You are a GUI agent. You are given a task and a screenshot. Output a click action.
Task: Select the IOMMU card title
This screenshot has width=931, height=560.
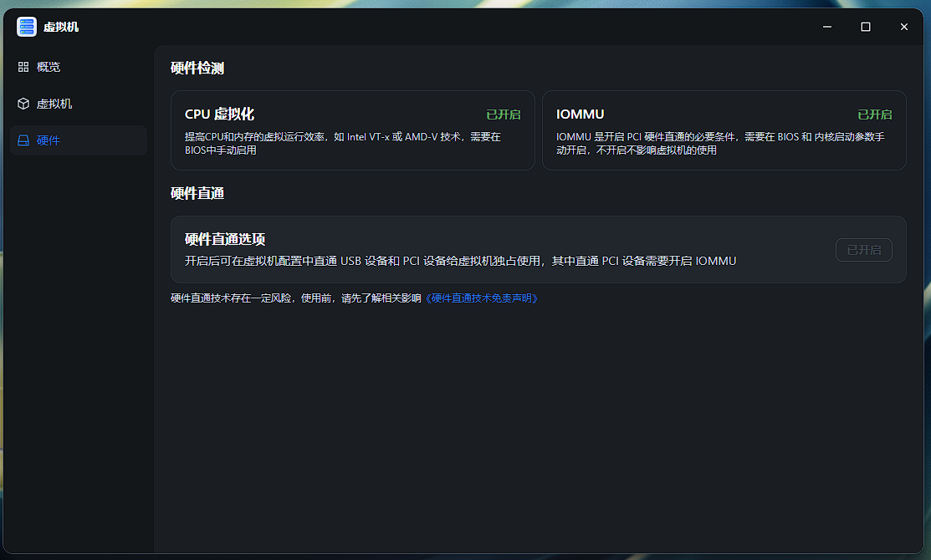(x=580, y=115)
